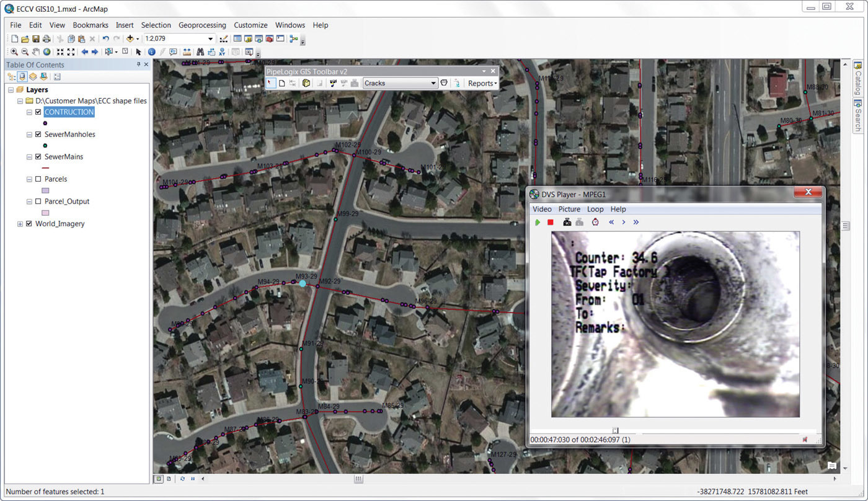Use the Find binoculars tool
The height and width of the screenshot is (501, 868).
(x=200, y=52)
